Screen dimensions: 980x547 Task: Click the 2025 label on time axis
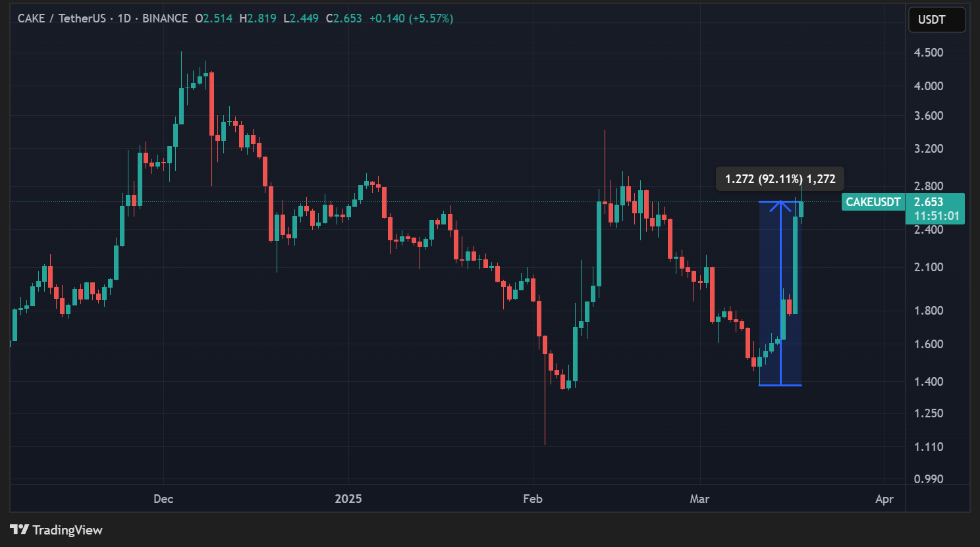348,499
